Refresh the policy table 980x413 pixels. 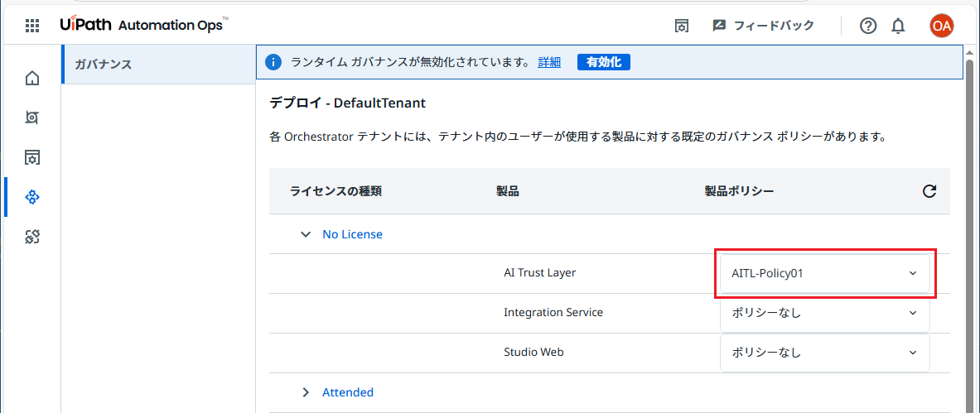[x=929, y=192]
